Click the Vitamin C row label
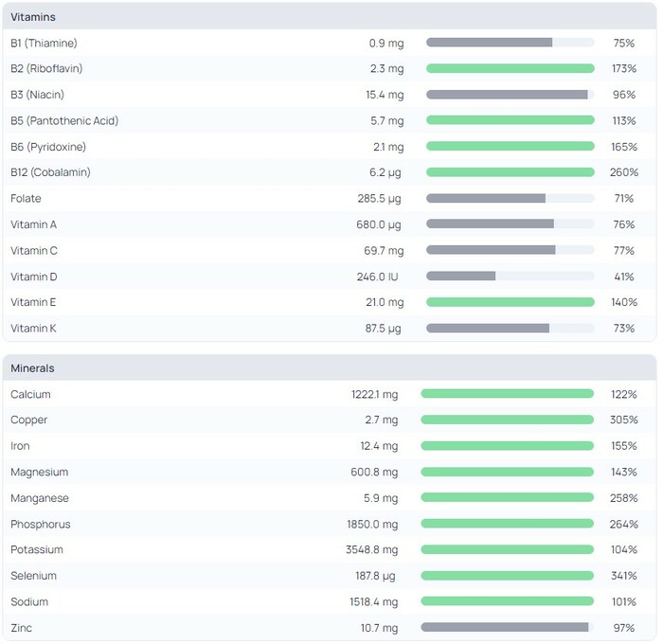The image size is (663, 644). pos(34,251)
